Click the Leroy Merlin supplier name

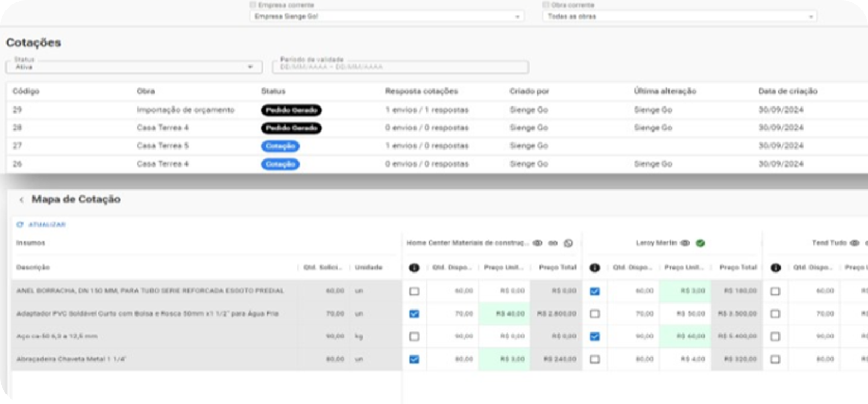click(656, 243)
